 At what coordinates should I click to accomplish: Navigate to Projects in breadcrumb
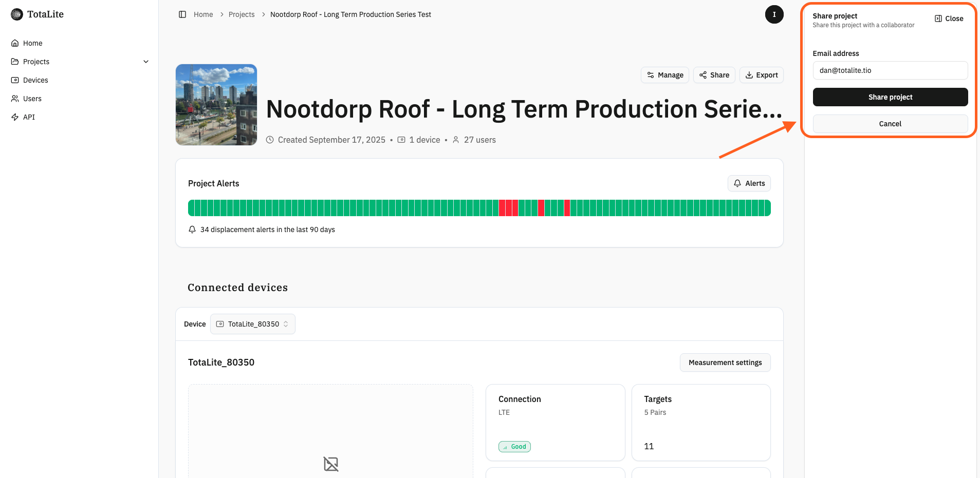(242, 14)
